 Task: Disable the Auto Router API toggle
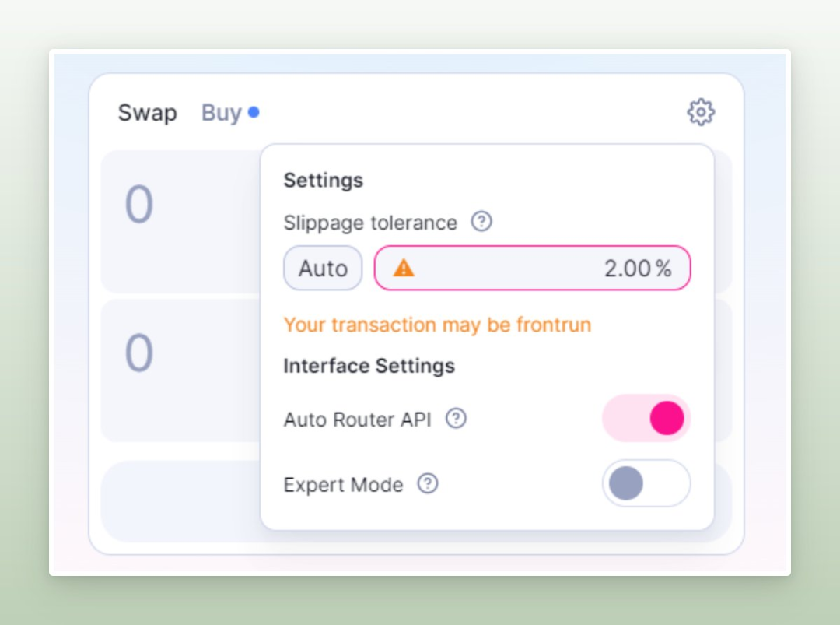646,418
